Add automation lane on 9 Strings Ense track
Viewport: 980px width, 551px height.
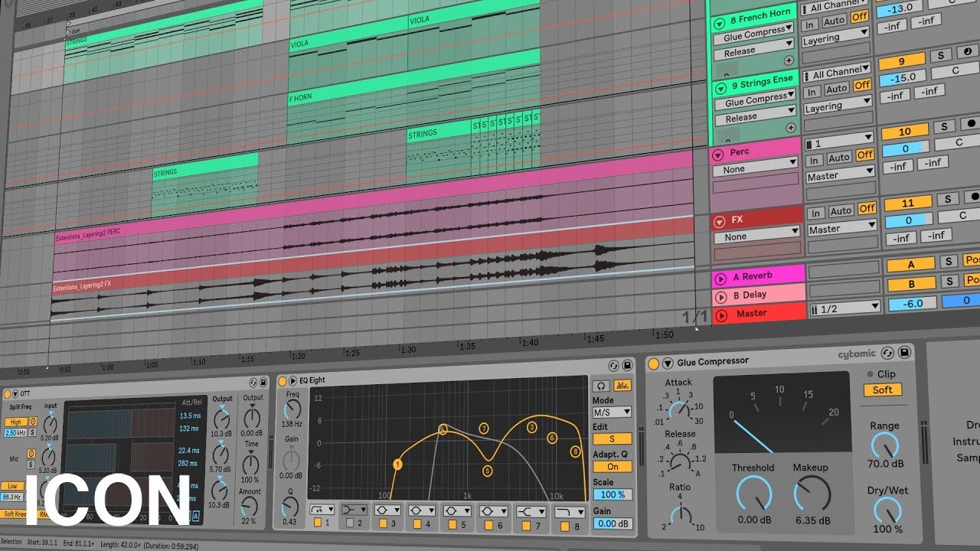[790, 127]
